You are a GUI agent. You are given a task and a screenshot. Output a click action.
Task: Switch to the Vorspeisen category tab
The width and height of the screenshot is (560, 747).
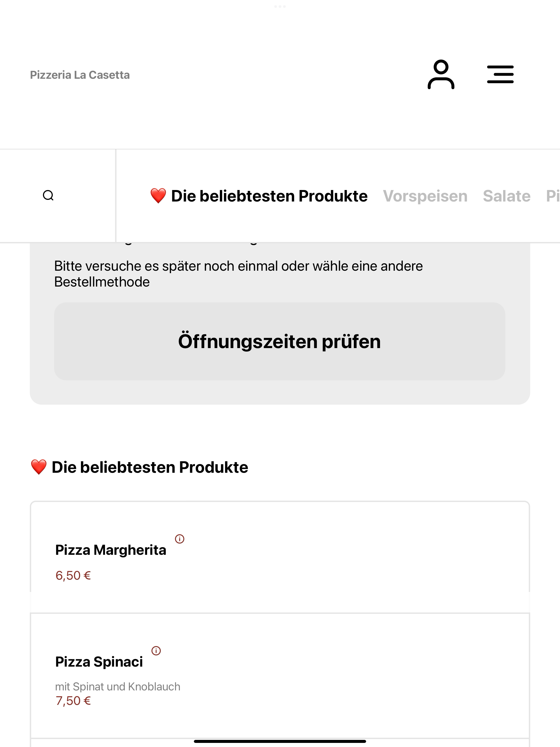(425, 196)
